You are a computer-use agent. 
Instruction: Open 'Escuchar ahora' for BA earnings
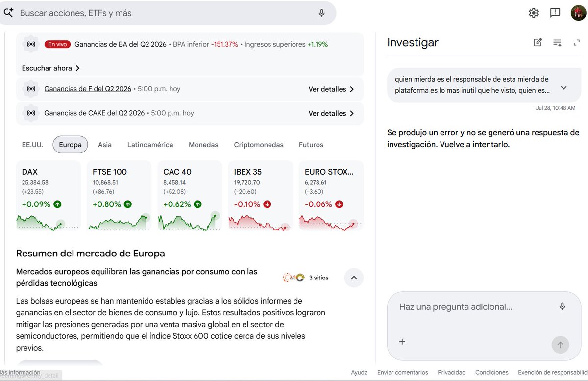pos(51,68)
